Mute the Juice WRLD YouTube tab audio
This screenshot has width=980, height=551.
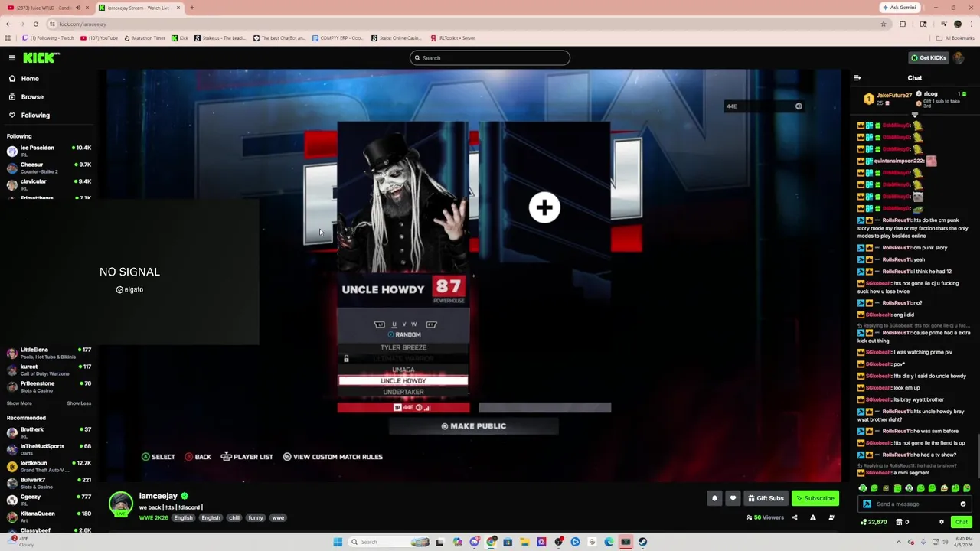tap(77, 8)
